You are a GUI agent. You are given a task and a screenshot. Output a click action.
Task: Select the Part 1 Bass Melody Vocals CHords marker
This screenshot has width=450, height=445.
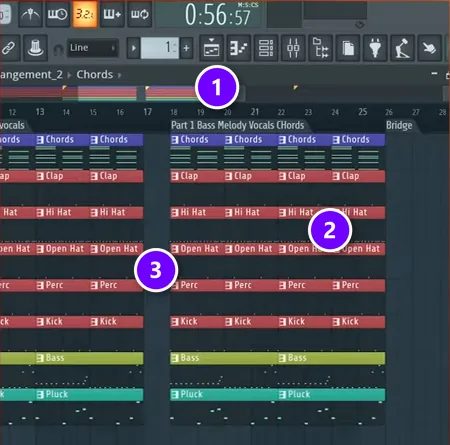click(238, 125)
